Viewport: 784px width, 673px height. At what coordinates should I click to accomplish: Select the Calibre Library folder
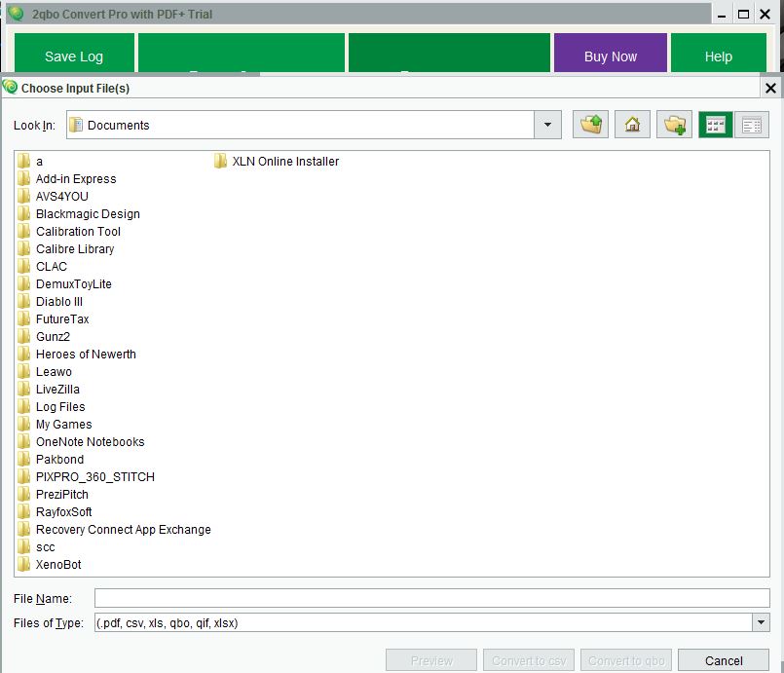[x=65, y=248]
